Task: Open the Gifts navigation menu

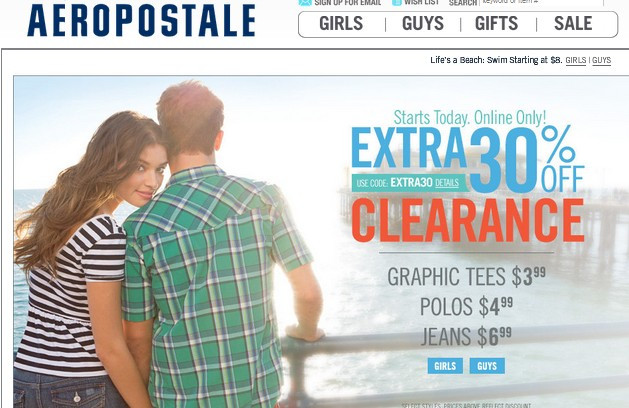Action: (x=497, y=24)
